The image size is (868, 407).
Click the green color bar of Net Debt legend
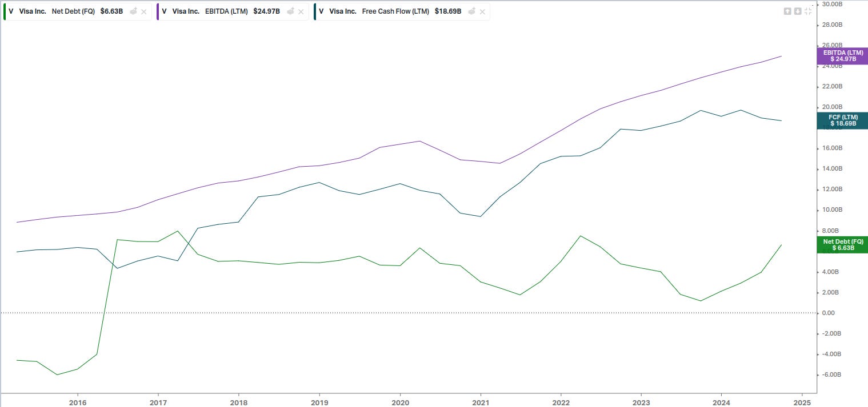point(5,11)
